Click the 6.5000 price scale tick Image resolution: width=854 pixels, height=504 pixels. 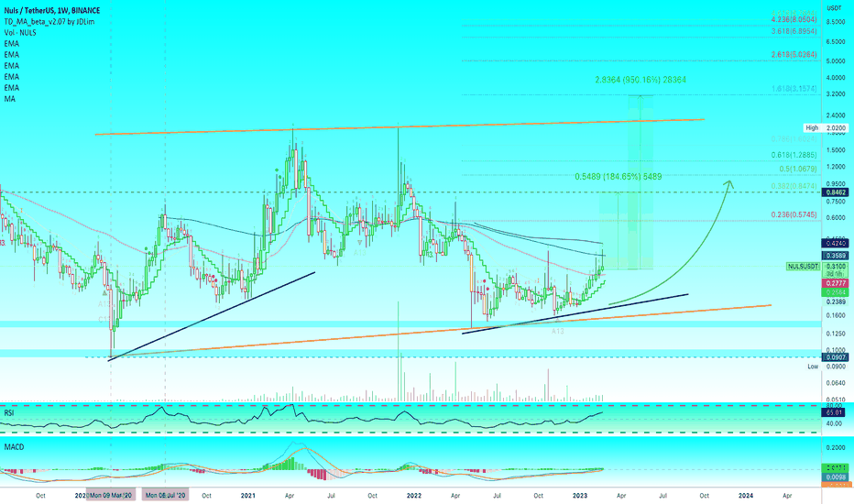(836, 42)
